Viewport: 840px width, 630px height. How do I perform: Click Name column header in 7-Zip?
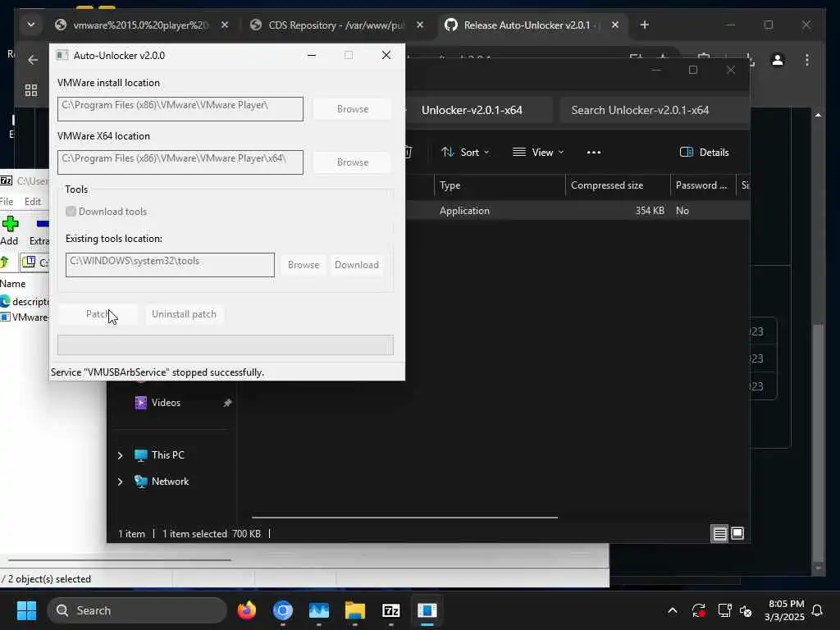(13, 283)
